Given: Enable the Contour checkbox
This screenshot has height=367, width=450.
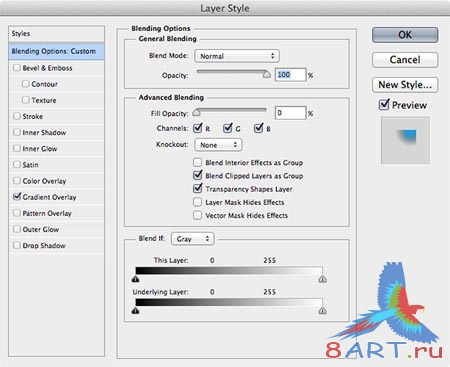Looking at the screenshot, I should [26, 84].
